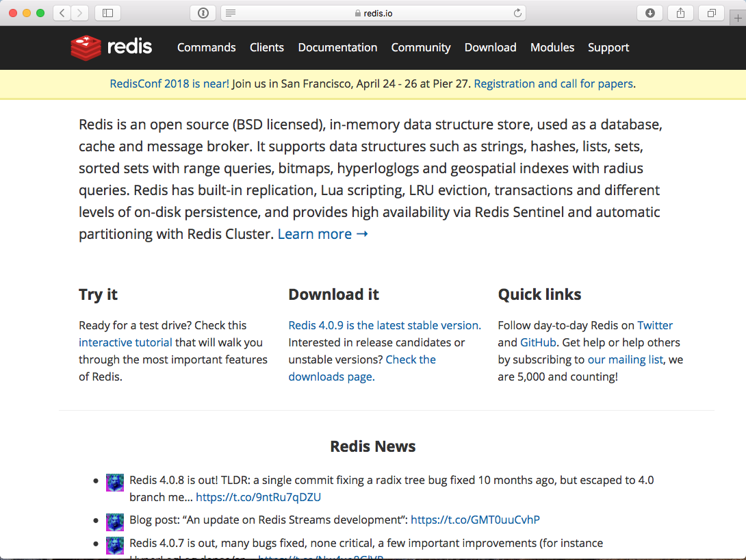
Task: Click the 'Quick links' heading
Action: [539, 294]
